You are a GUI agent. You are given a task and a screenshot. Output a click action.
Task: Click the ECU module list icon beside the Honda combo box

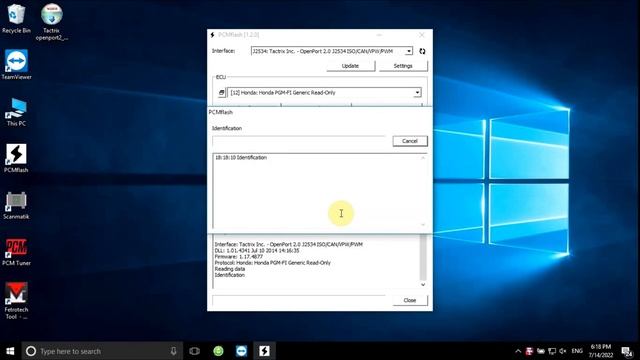[x=222, y=93]
